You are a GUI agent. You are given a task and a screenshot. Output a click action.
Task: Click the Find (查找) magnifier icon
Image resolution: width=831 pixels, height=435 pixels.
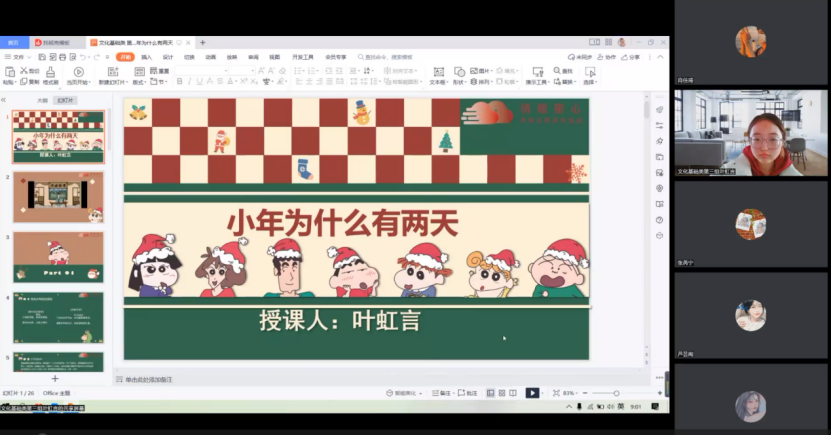557,70
